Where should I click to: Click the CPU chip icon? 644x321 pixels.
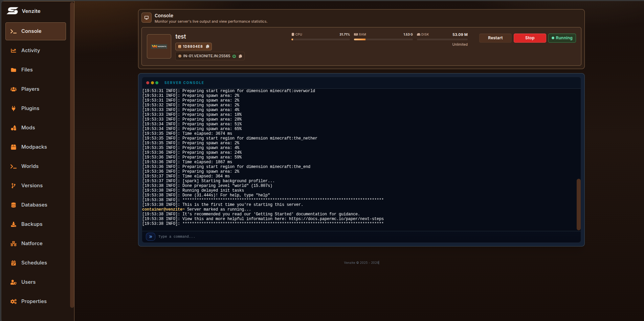click(x=293, y=35)
